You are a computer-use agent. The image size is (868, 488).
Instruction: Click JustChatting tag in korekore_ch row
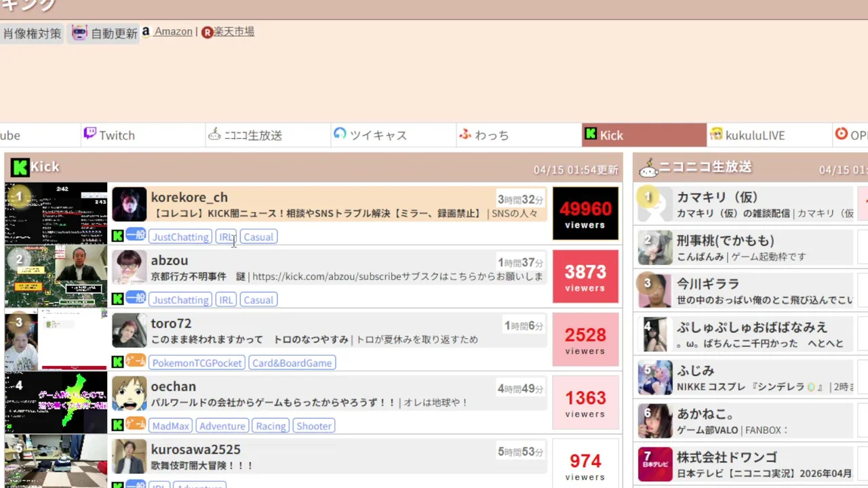point(180,237)
